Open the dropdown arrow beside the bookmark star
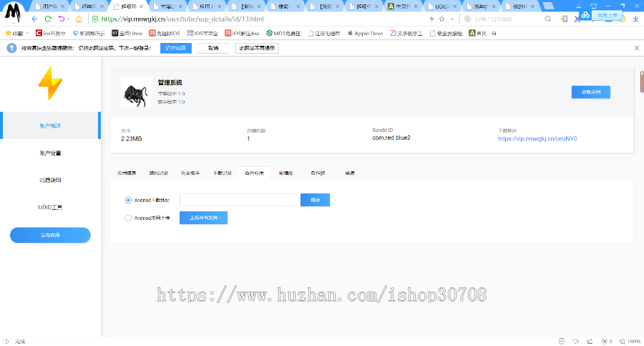Viewport: 644px width, 346px height. [452, 19]
